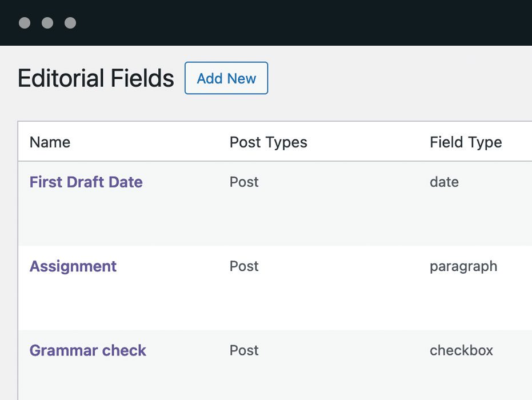
Task: Click the paragraph field type cell
Action: (463, 266)
